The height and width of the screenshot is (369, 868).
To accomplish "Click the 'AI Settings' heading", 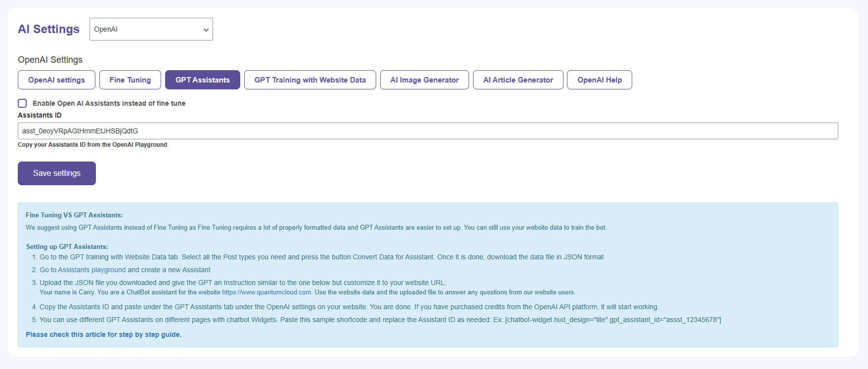I will pos(48,29).
